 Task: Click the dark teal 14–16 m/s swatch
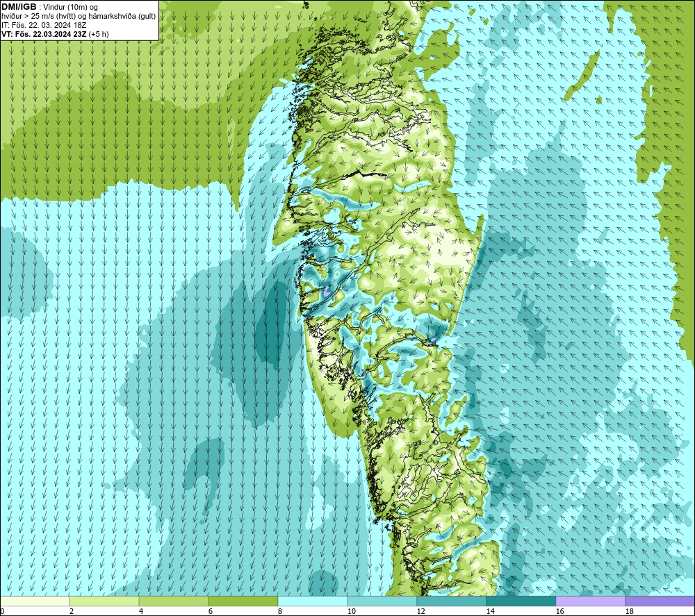[521, 601]
